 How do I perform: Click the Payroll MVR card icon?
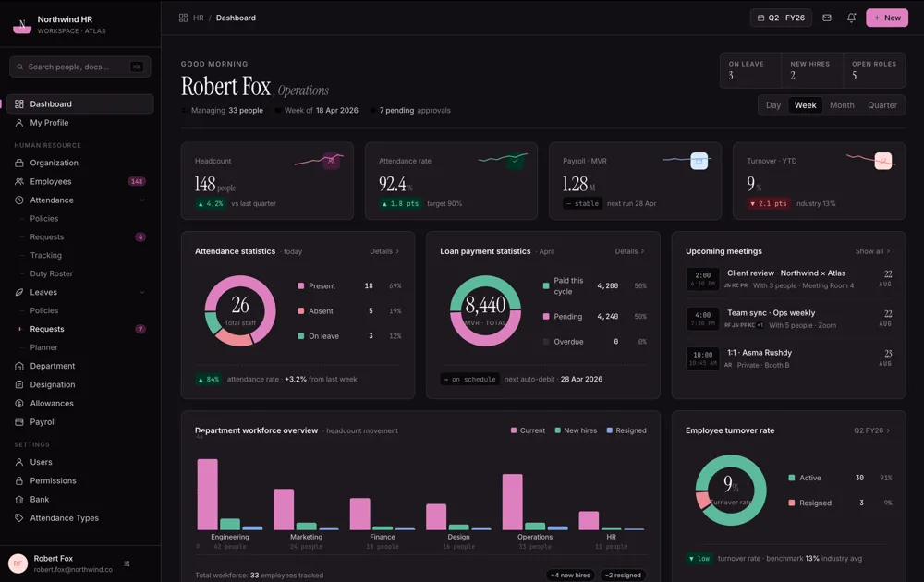[x=699, y=160]
